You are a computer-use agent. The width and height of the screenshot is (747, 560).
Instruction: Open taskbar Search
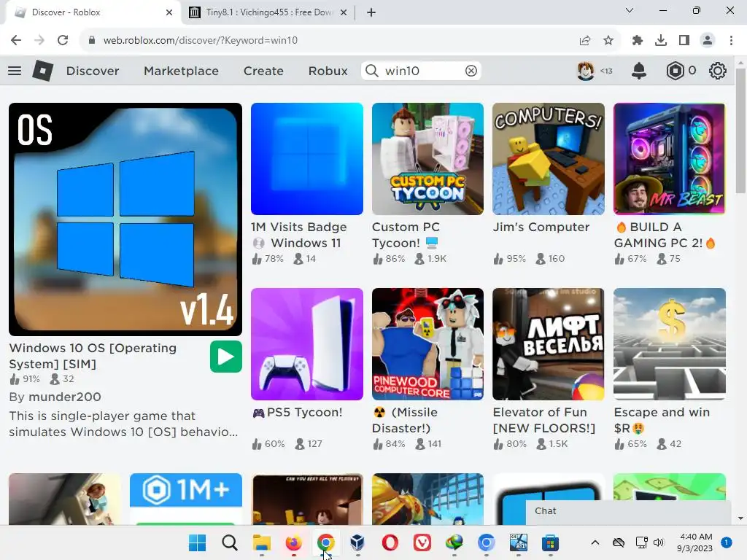230,542
